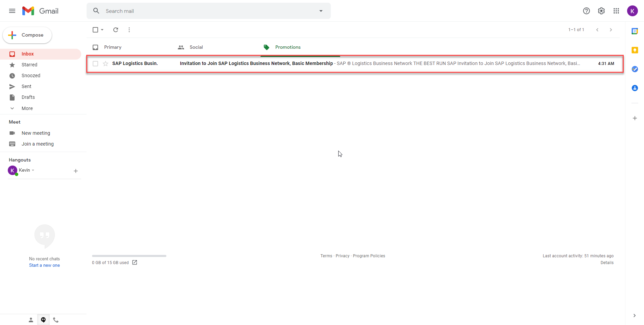
Task: Open Google Calendar side panel
Action: click(x=635, y=31)
